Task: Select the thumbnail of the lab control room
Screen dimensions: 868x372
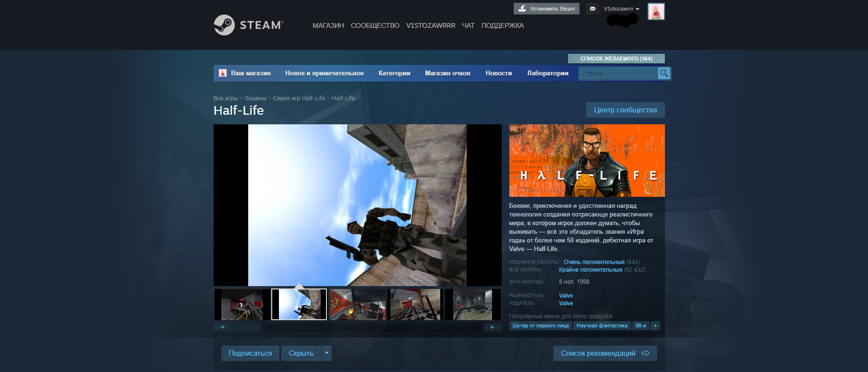Action: 473,304
